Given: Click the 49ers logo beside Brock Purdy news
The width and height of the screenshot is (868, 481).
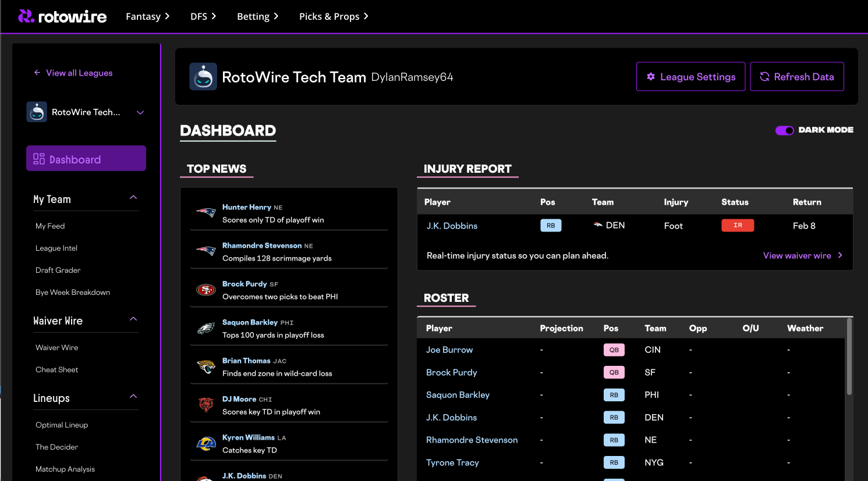Looking at the screenshot, I should click(x=206, y=290).
